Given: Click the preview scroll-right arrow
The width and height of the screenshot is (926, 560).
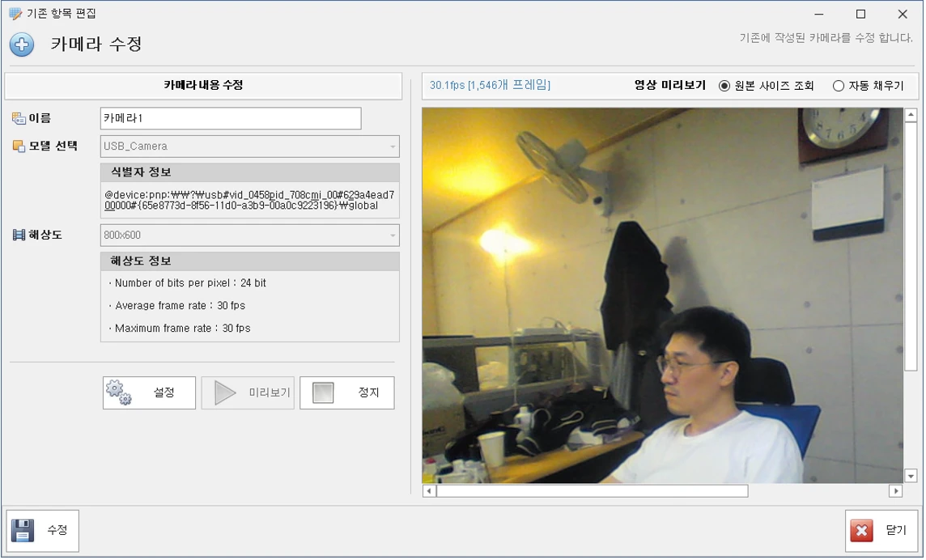Looking at the screenshot, I should [x=896, y=491].
